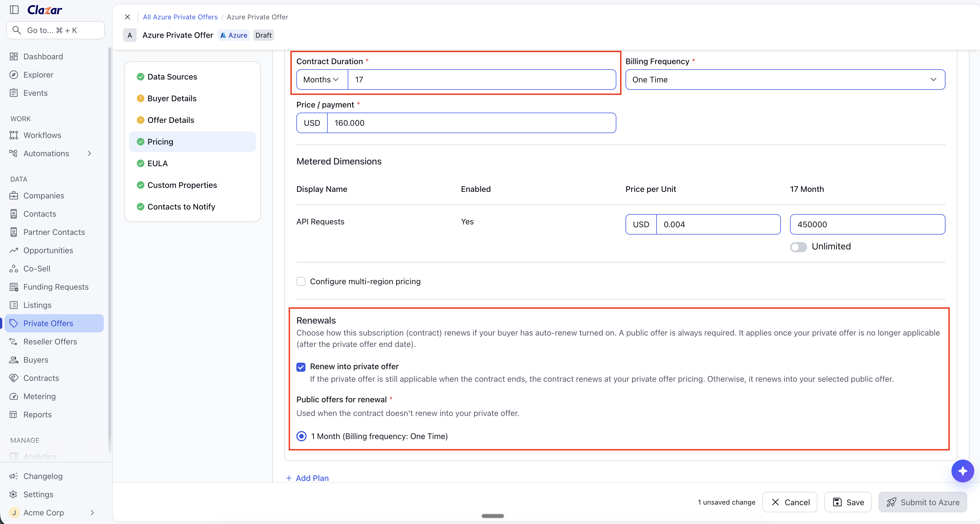Open the Changelog megaphone icon

pos(14,476)
